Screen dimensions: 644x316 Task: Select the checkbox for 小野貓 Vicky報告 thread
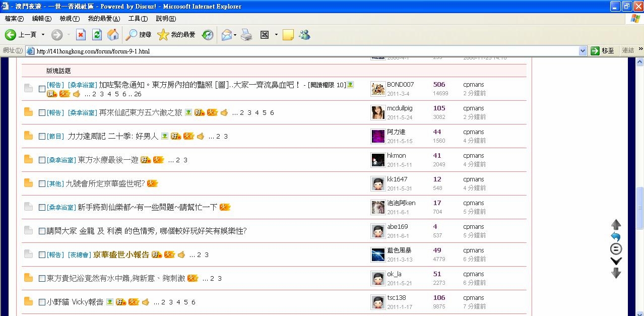[42, 302]
